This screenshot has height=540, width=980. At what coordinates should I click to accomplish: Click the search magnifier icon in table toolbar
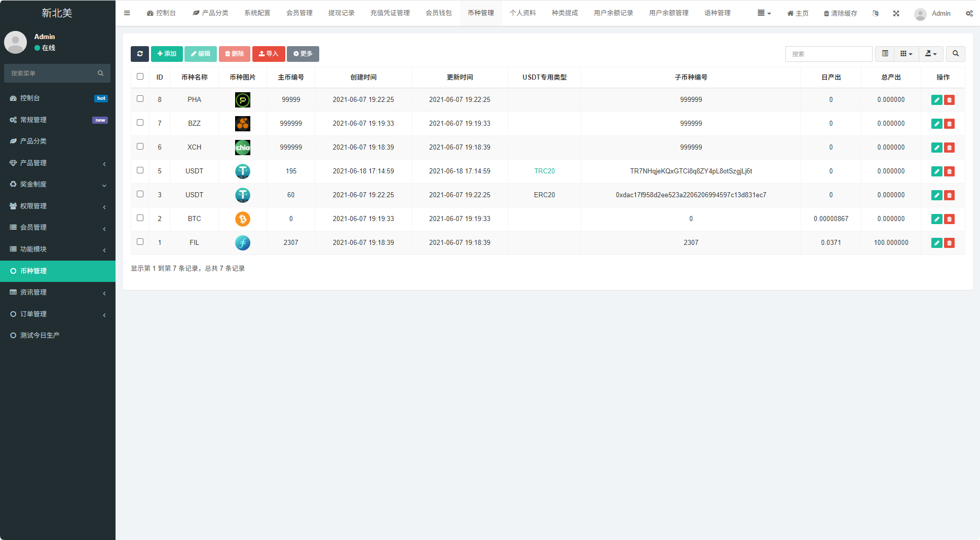click(x=955, y=54)
